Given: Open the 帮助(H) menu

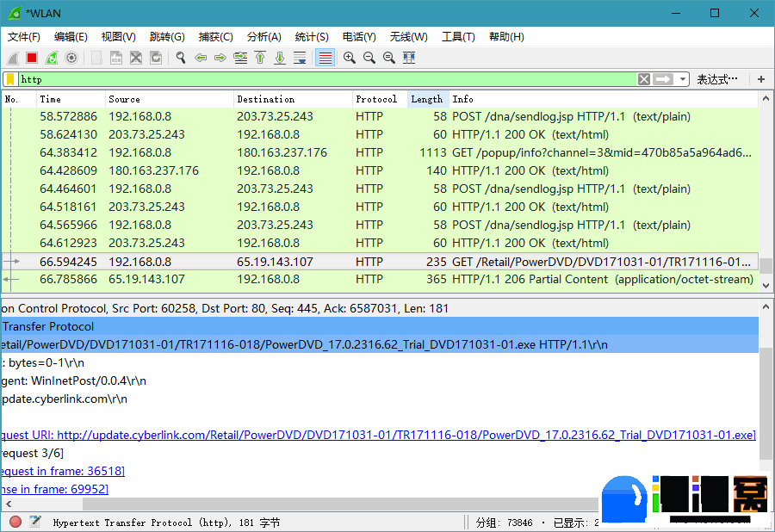Looking at the screenshot, I should pyautogui.click(x=506, y=37).
